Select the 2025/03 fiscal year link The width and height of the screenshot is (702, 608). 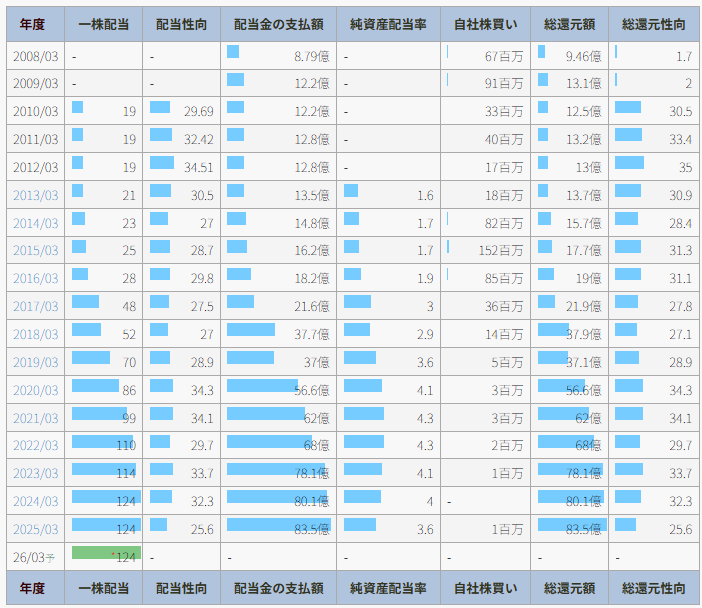pyautogui.click(x=35, y=530)
